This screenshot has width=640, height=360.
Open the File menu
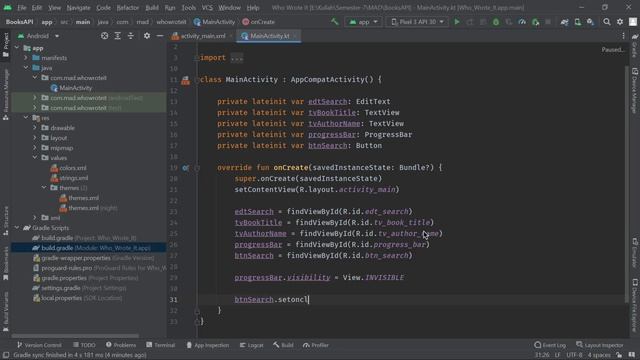[x=22, y=7]
